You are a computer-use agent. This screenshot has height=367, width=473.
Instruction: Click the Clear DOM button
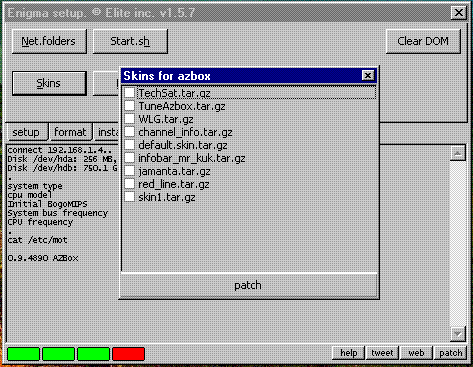tap(423, 41)
